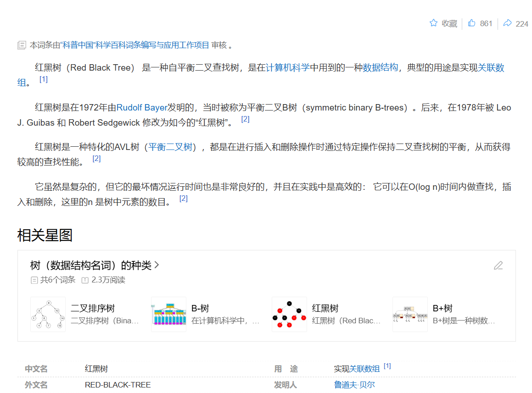Screen dimensions: 532x393
Task: Open the 二叉排序树 card title
Action: click(x=93, y=308)
